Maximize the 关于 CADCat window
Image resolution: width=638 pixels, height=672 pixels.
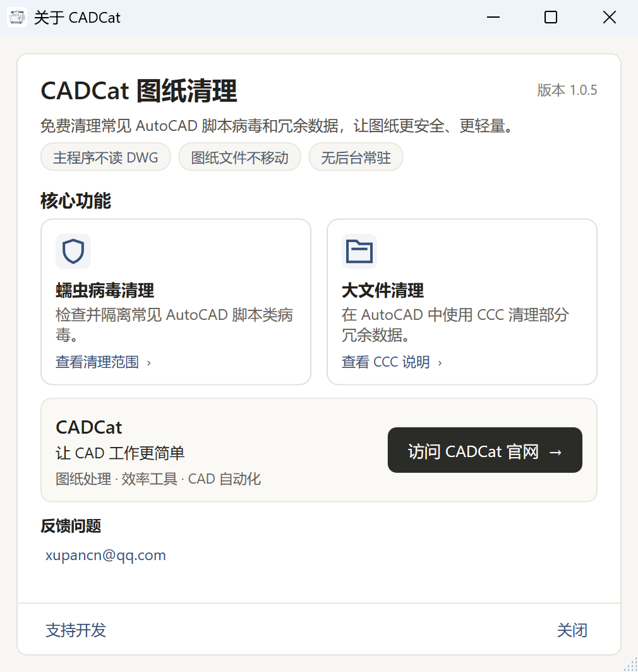(x=551, y=18)
